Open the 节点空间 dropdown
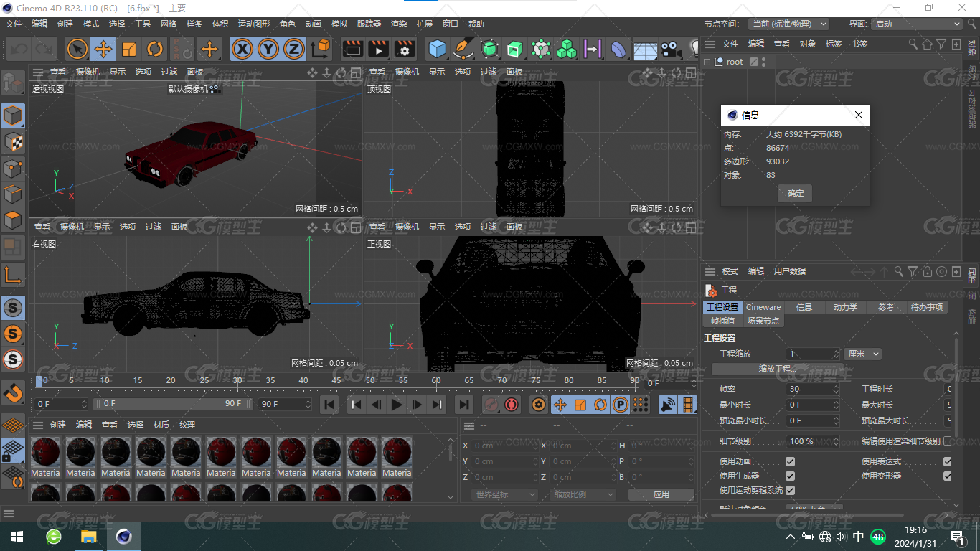 coord(789,24)
